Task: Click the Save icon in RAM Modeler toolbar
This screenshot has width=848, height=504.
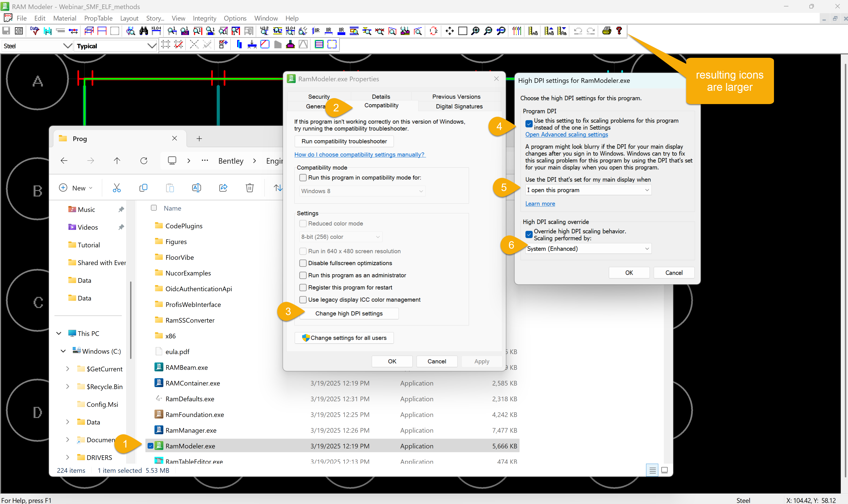Action: tap(6, 31)
